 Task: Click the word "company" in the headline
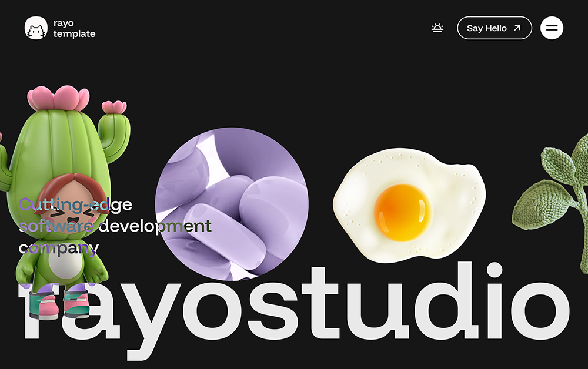click(x=58, y=247)
